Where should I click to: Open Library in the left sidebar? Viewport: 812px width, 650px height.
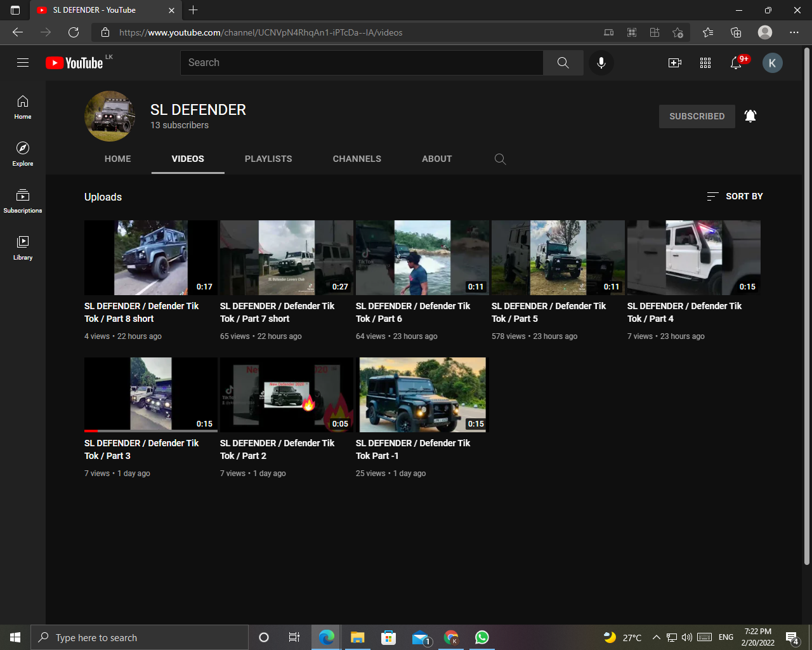(23, 248)
